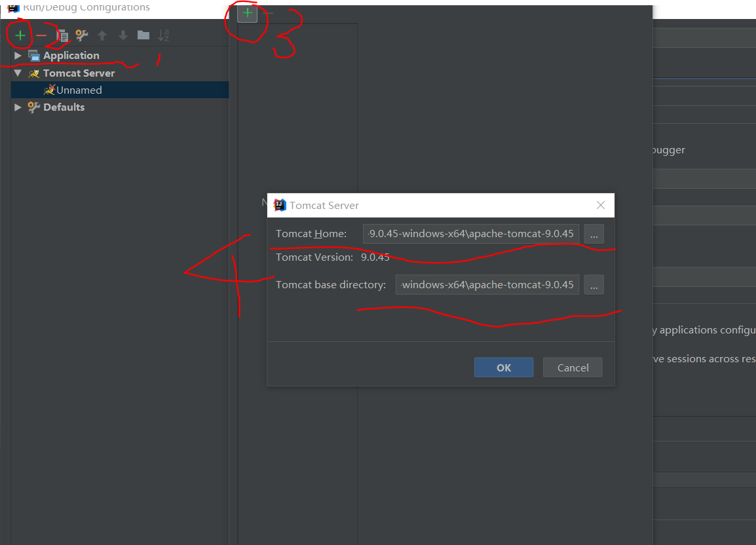Click the Tomcat Home path field
The height and width of the screenshot is (545, 756).
click(x=471, y=234)
